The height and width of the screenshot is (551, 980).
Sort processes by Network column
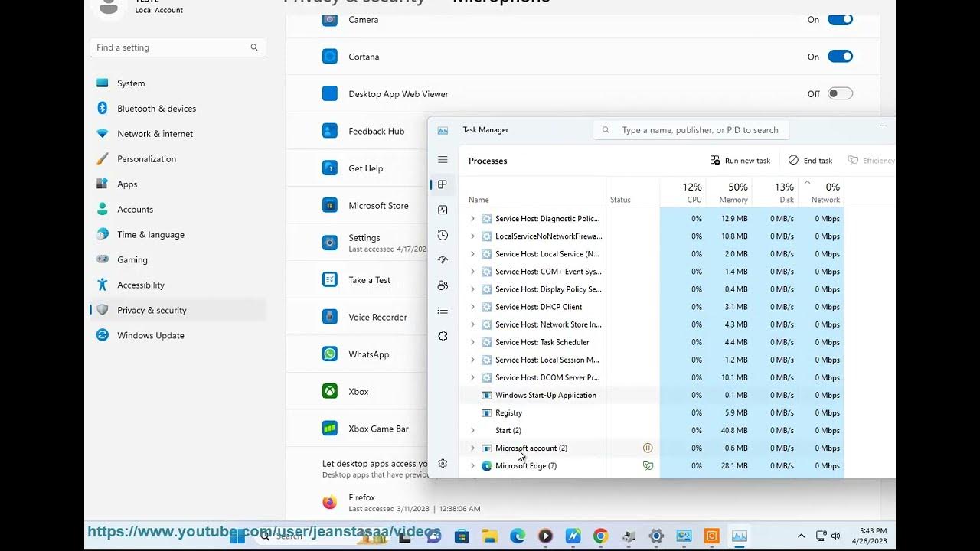(821, 192)
